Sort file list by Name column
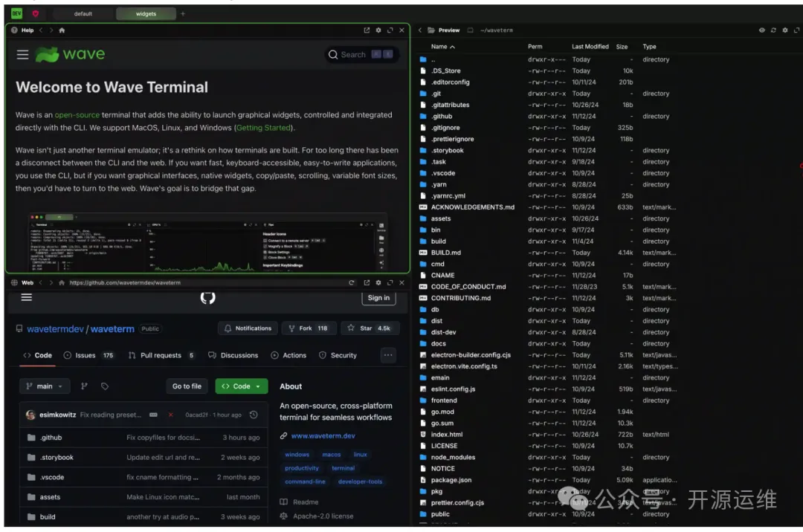Image resolution: width=803 pixels, height=532 pixels. 443,47
